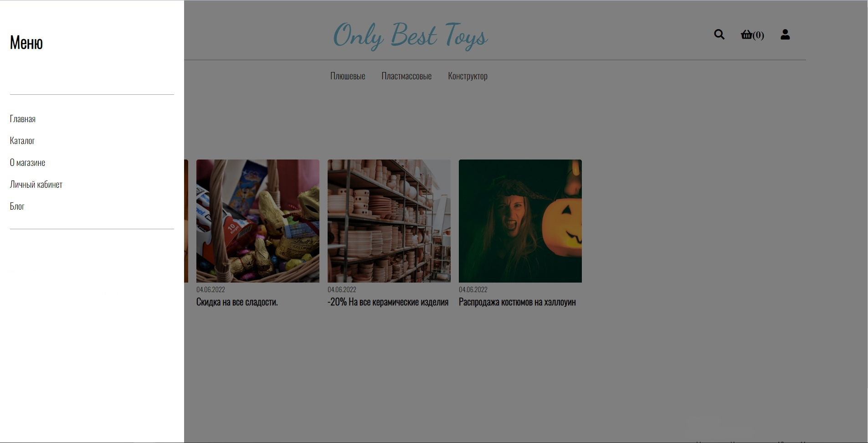Click the search magnifier icon
The width and height of the screenshot is (868, 443).
(719, 35)
